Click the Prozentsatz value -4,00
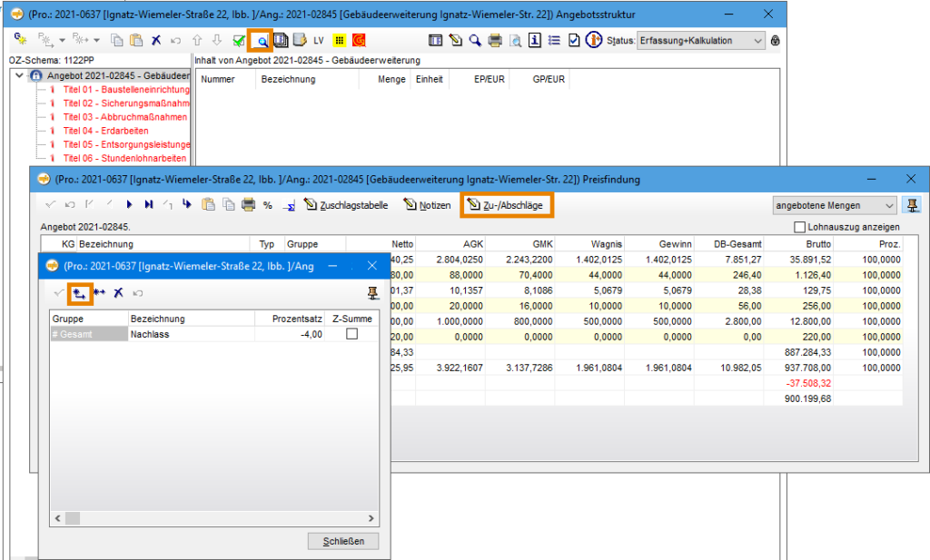The image size is (930, 560). pyautogui.click(x=311, y=334)
